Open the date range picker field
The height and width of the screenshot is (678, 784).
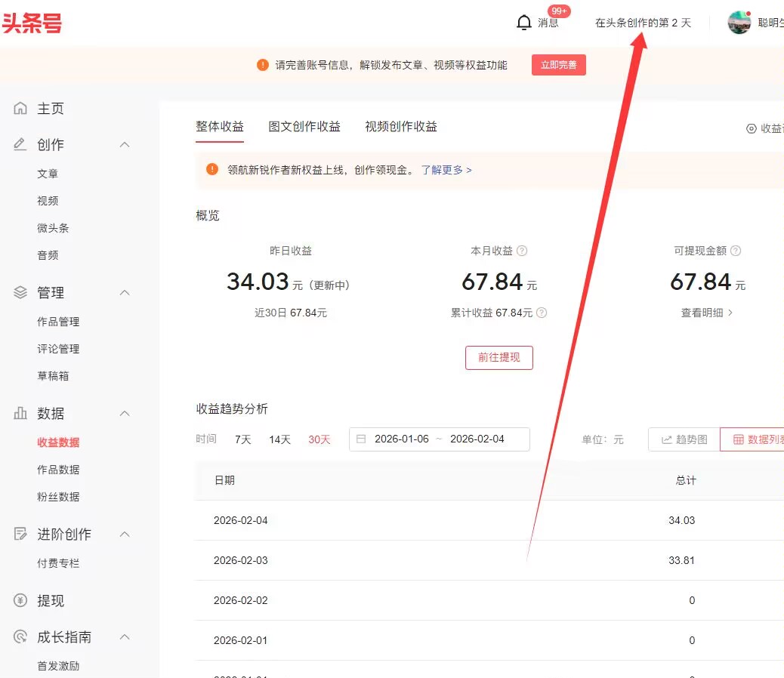(x=439, y=439)
